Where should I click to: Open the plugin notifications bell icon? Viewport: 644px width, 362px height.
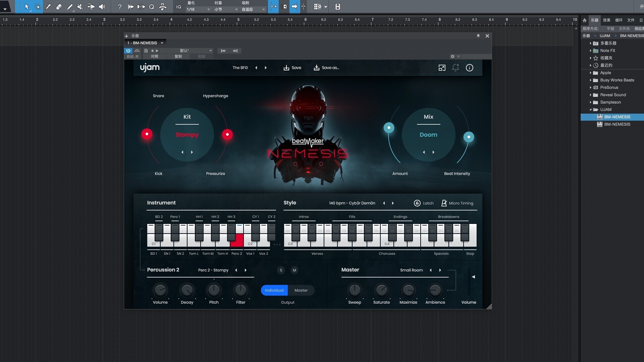tap(455, 68)
